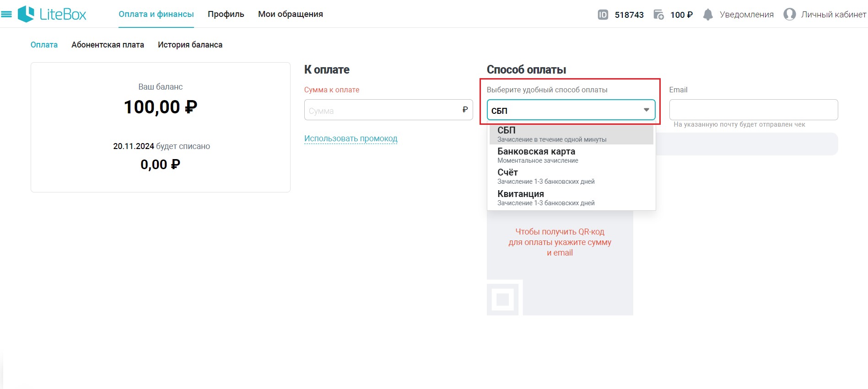The width and height of the screenshot is (868, 389).
Task: Open Личный кабинет
Action: coord(833,15)
